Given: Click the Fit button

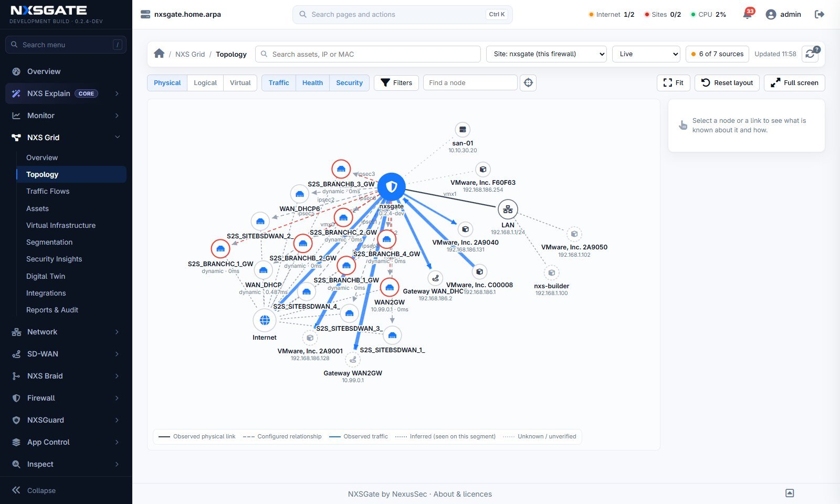Looking at the screenshot, I should (673, 83).
